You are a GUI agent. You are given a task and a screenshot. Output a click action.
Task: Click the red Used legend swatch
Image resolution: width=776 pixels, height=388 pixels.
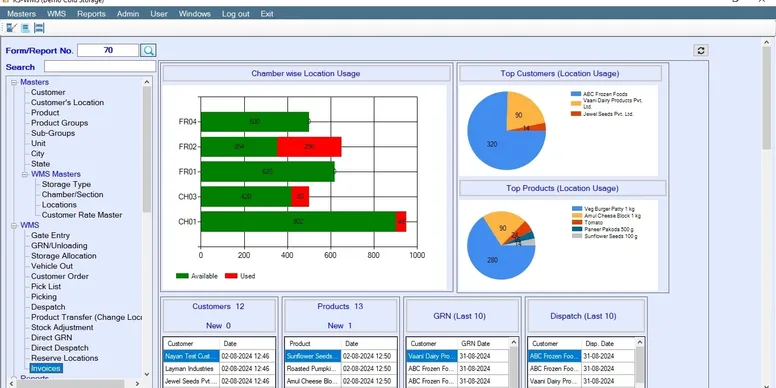pyautogui.click(x=231, y=276)
